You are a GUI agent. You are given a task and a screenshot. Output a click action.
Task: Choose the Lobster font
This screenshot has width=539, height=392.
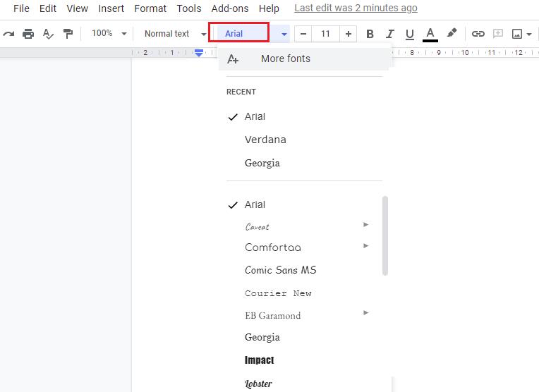(258, 384)
